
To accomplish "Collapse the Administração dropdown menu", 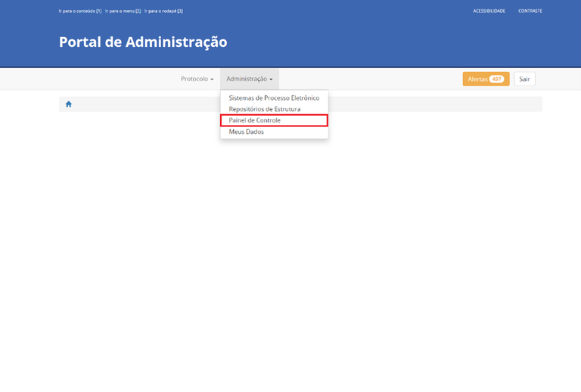I will coord(249,79).
